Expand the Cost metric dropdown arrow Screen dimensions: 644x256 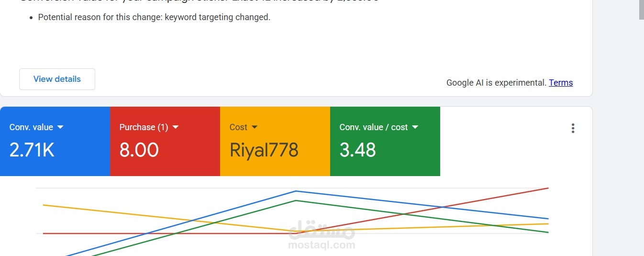[255, 127]
